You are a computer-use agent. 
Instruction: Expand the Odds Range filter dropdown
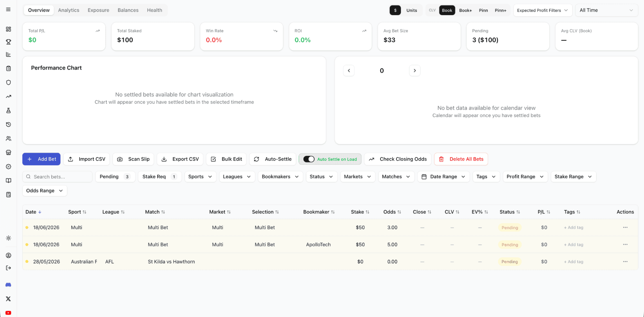(44, 191)
